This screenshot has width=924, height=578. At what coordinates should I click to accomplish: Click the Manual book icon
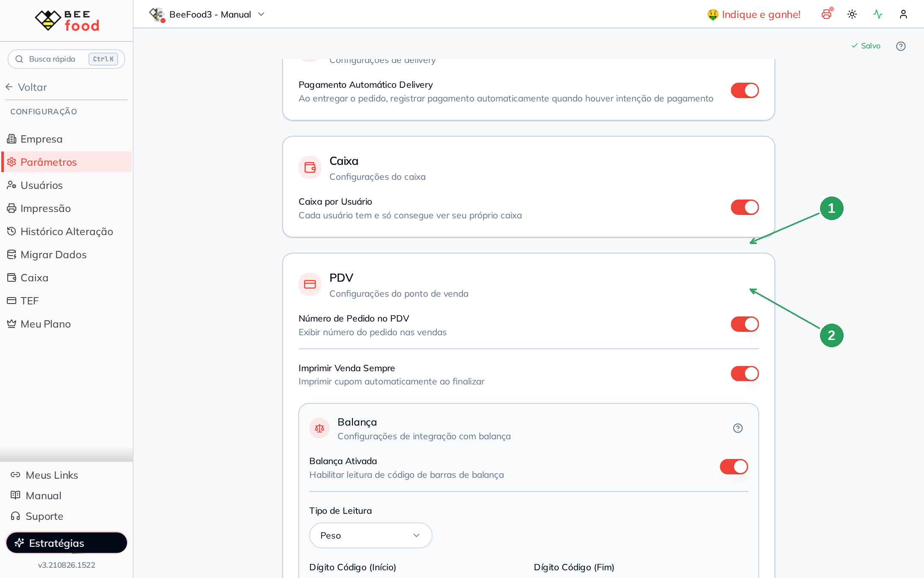click(15, 495)
